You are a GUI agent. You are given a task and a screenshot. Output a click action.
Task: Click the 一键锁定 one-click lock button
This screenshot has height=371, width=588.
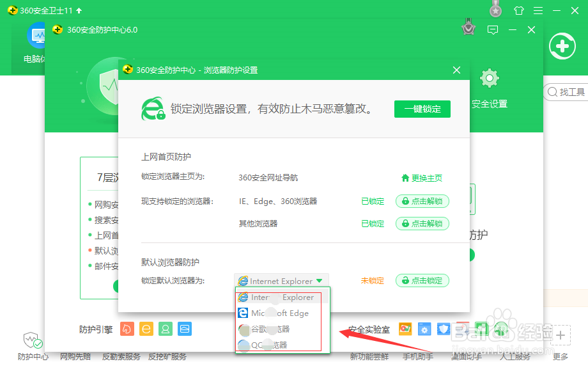pyautogui.click(x=422, y=109)
